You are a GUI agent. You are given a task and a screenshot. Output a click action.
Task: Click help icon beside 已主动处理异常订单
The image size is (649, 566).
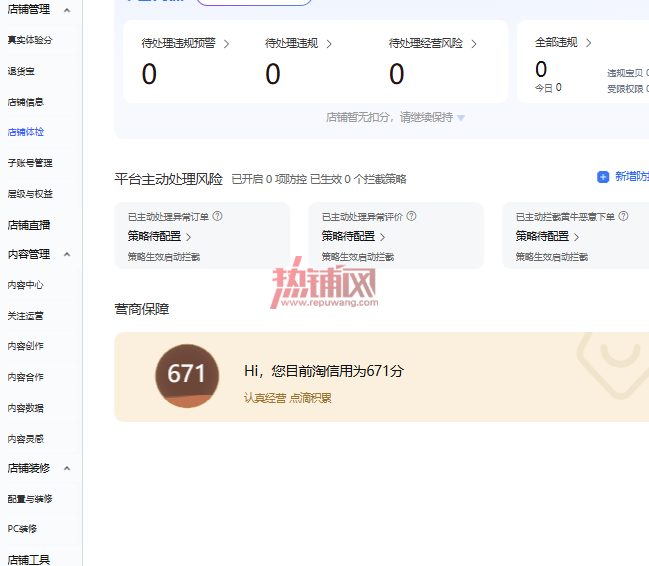(217, 216)
